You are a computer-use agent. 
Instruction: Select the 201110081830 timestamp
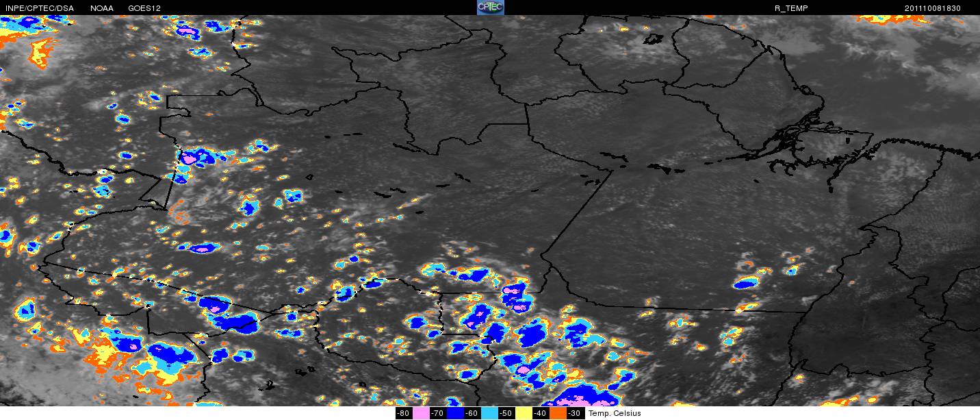[933, 8]
